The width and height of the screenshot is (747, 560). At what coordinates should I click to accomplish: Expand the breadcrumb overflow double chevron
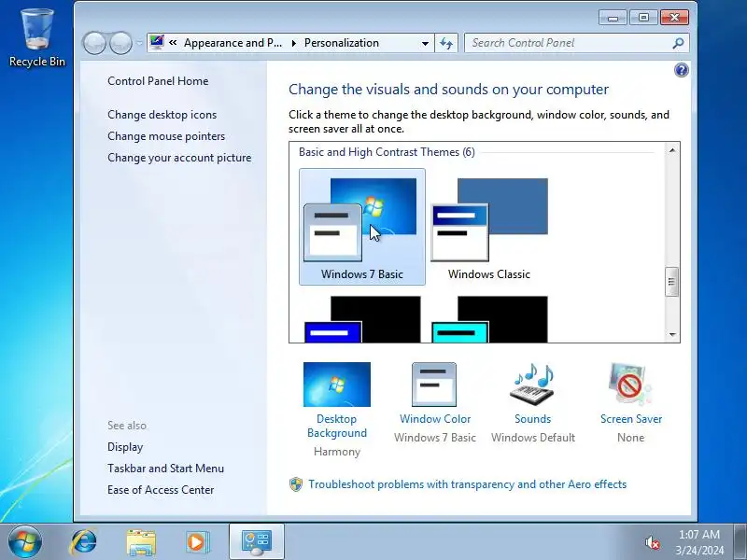click(173, 43)
